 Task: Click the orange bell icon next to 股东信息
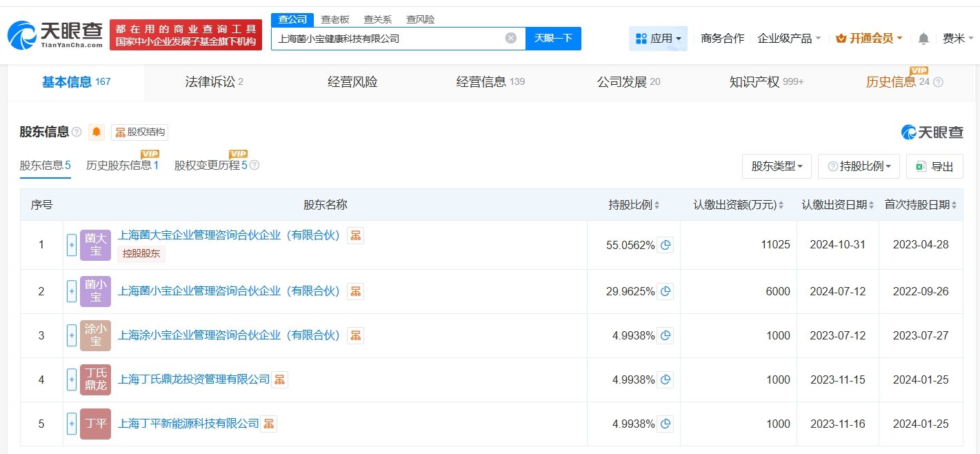[x=96, y=132]
